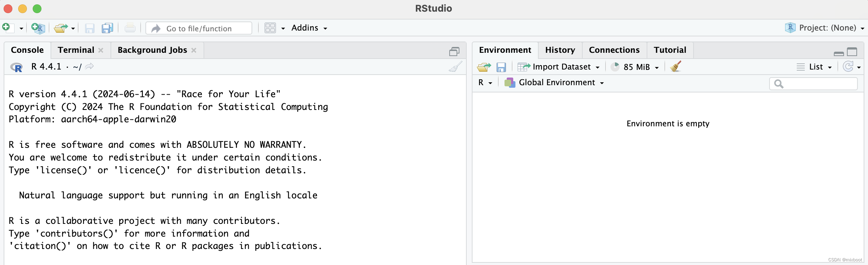
Task: Clear console with the broom icon
Action: (455, 67)
